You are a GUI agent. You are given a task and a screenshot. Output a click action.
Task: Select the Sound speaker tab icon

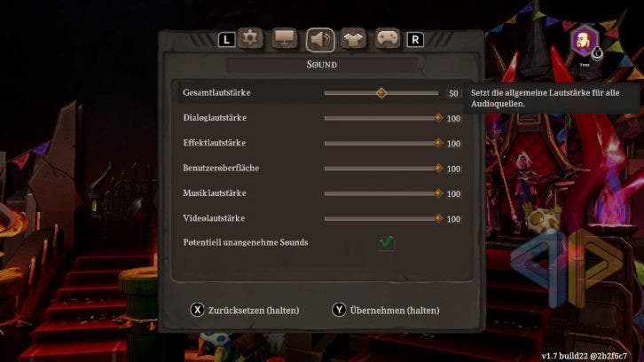click(320, 40)
